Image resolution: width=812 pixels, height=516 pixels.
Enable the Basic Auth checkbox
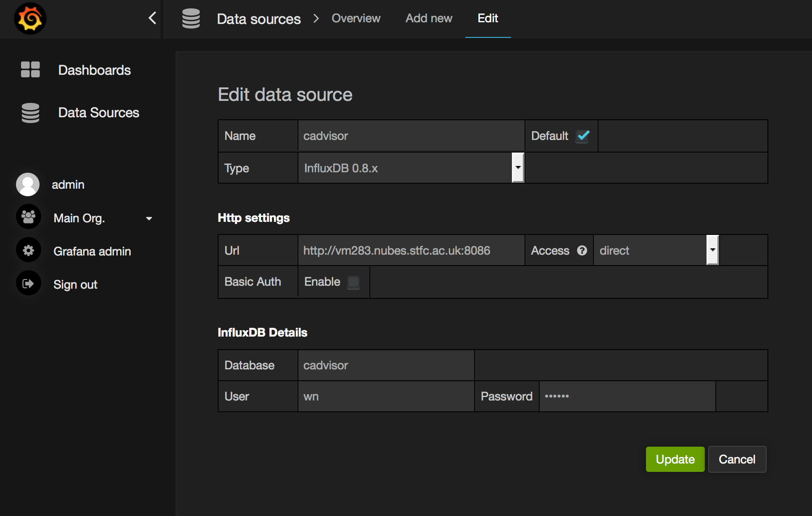coord(353,282)
